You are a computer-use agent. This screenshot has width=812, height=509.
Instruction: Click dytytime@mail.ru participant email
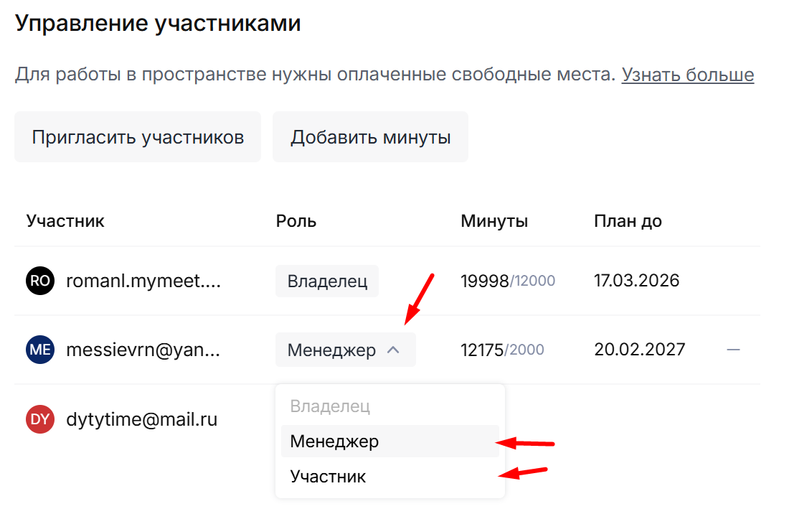141,419
